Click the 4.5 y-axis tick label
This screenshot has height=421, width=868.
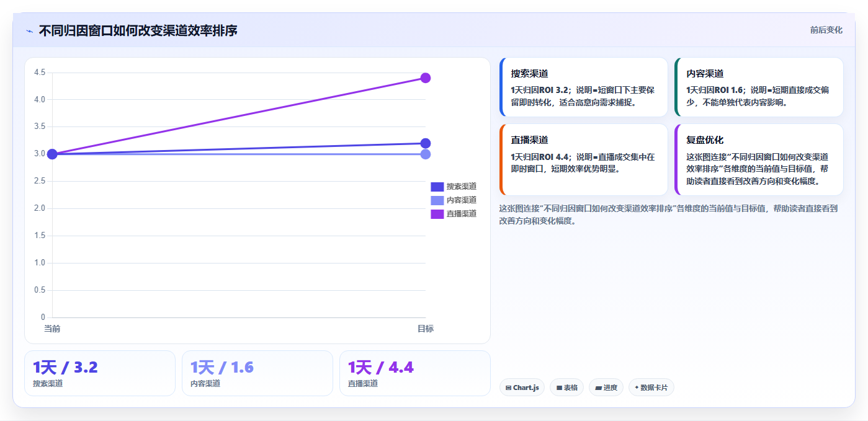tap(40, 73)
